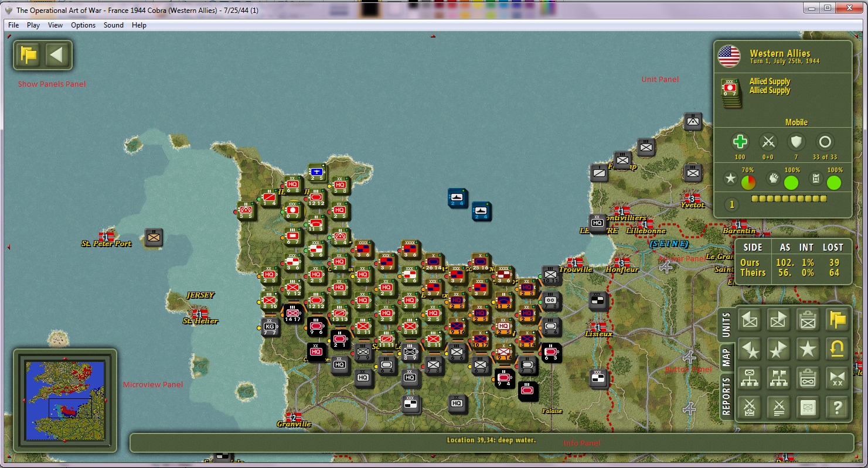This screenshot has height=468, width=868.
Task: Click the yellow double-flag icon in the button panel
Action: tap(836, 320)
